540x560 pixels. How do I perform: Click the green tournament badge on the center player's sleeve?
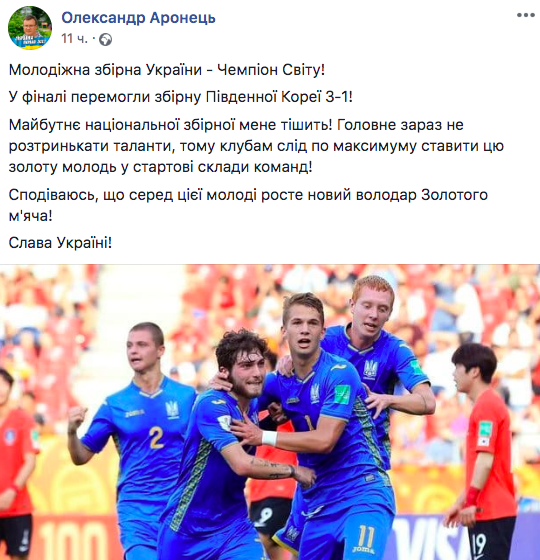[x=342, y=394]
